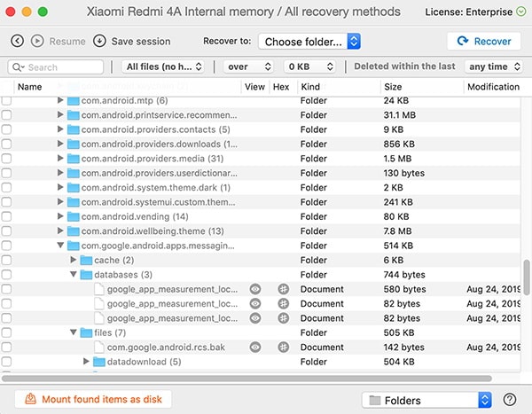The width and height of the screenshot is (532, 414).
Task: Check the com.android.vending row checkbox
Action: click(6, 216)
